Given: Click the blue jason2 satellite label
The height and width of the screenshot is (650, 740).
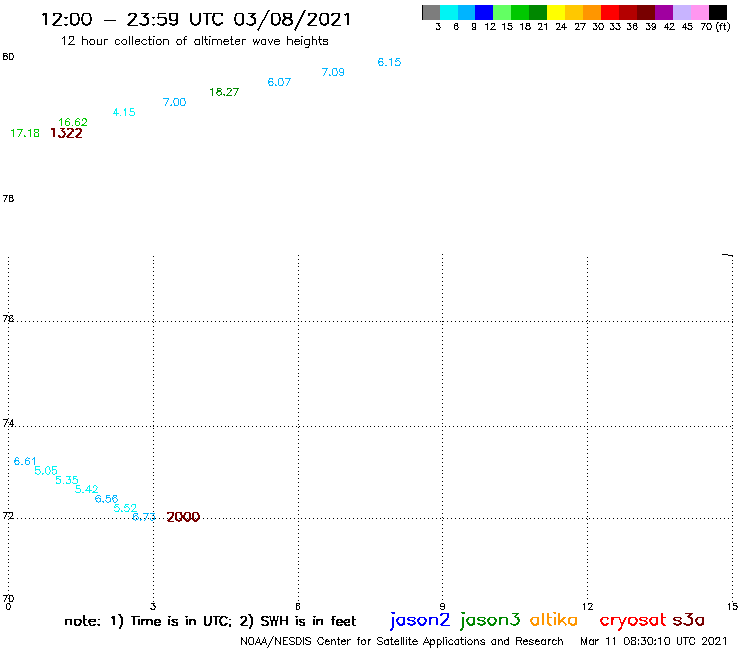Looking at the screenshot, I should 420,620.
